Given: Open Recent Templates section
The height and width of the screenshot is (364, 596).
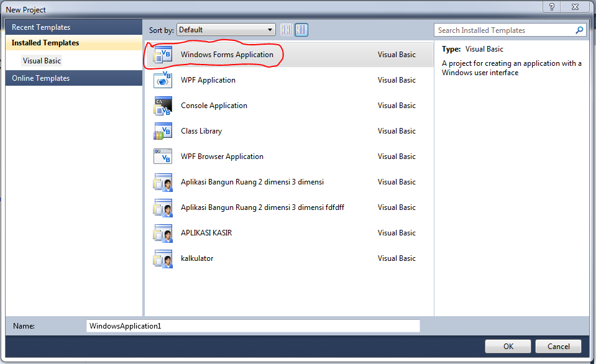Looking at the screenshot, I should click(x=74, y=27).
